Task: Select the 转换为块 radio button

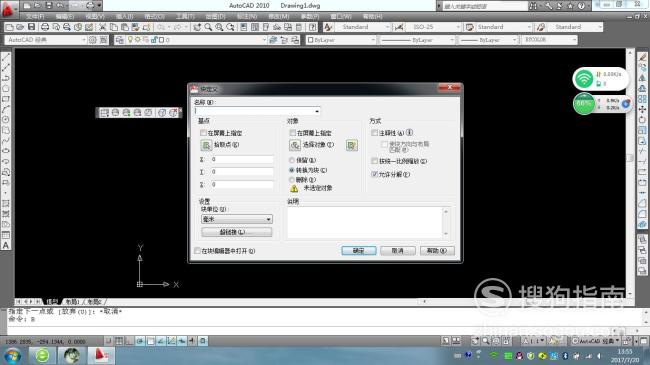Action: 292,170
